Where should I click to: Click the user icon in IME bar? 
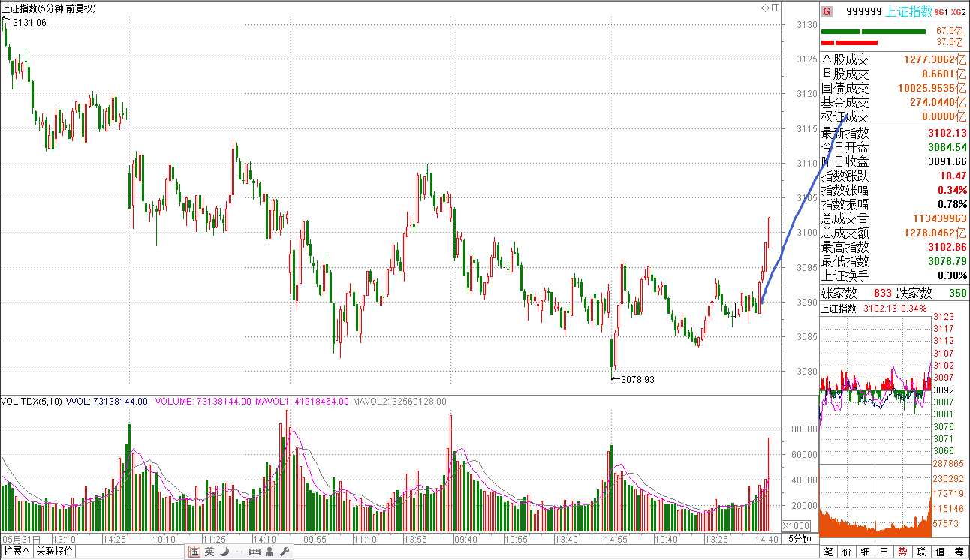270,552
